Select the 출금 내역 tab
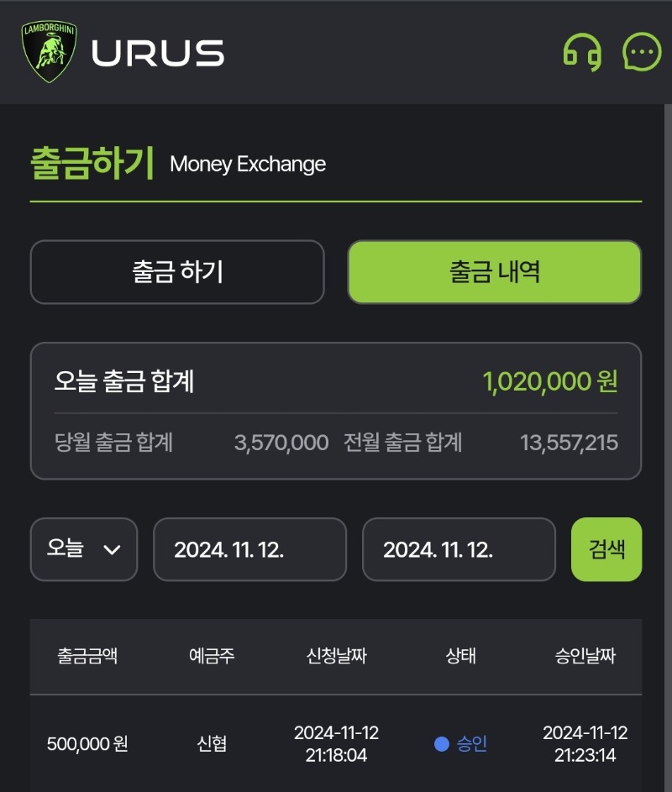Screen dimensions: 672x792 coord(495,272)
